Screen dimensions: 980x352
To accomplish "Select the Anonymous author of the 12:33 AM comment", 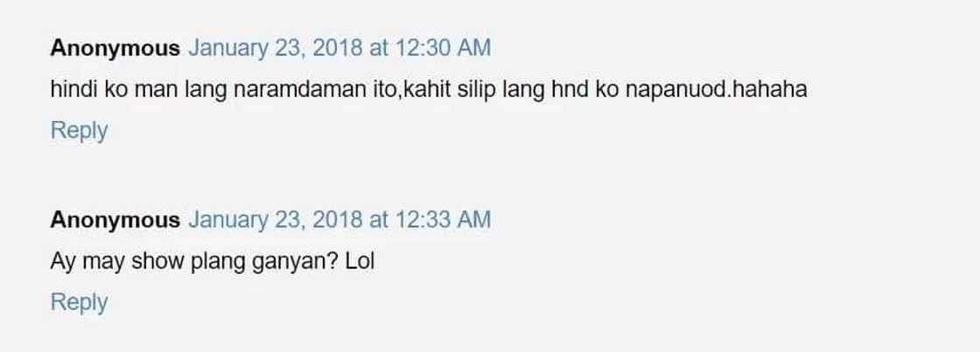I will click(115, 220).
